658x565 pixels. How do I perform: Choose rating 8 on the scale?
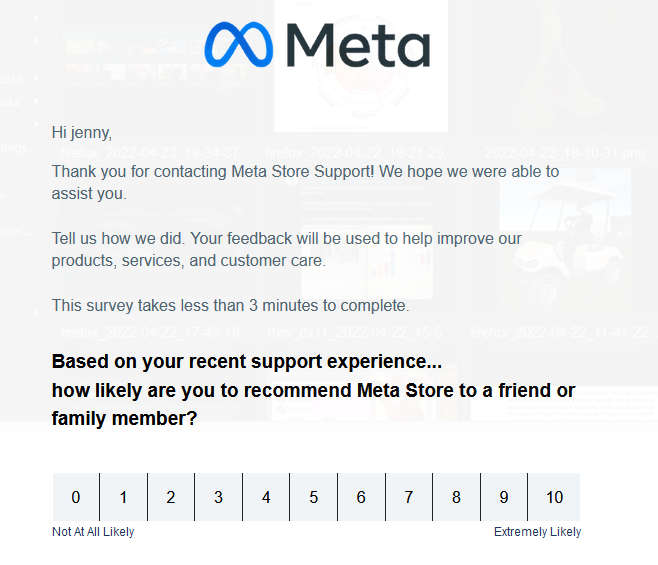click(456, 497)
